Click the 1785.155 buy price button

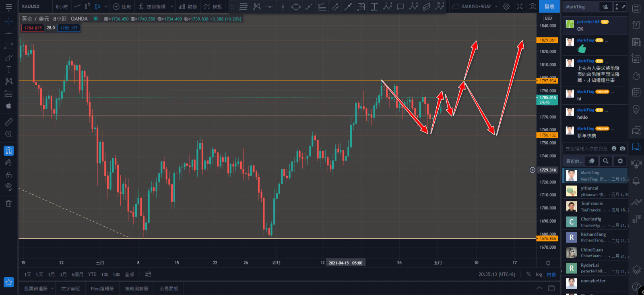pos(69,28)
